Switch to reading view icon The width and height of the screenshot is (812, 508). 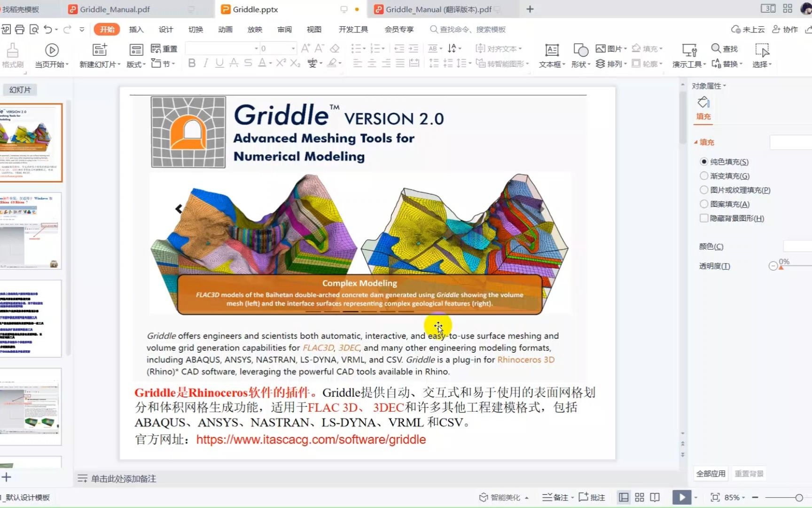click(x=655, y=497)
